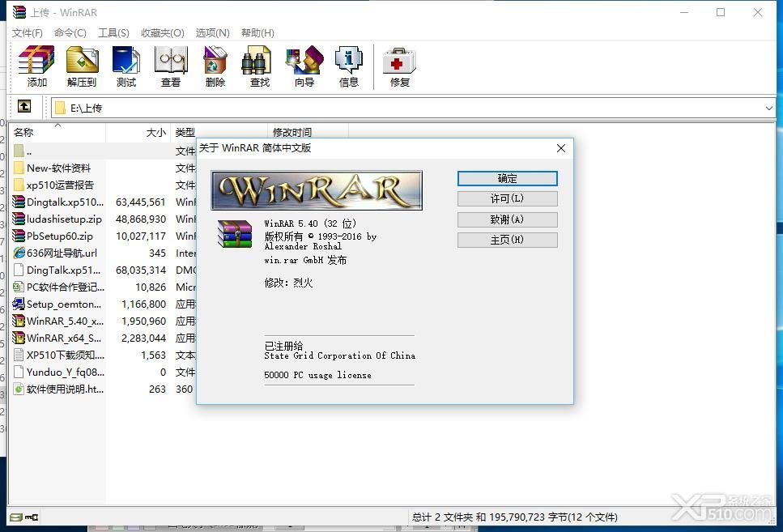783x532 pixels.
Task: Click the archive icon of PbSetup60.zip
Action: [x=19, y=236]
